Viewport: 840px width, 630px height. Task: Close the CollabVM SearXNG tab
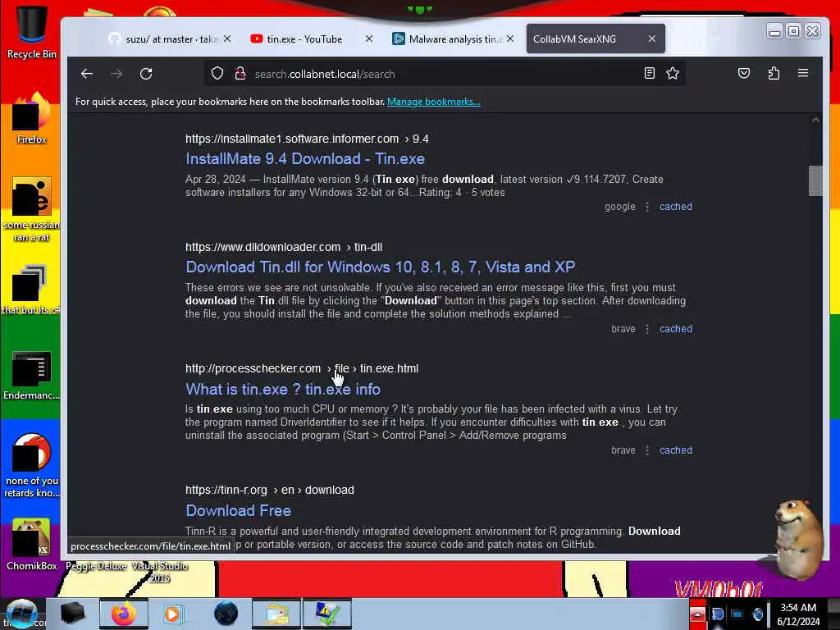click(652, 39)
